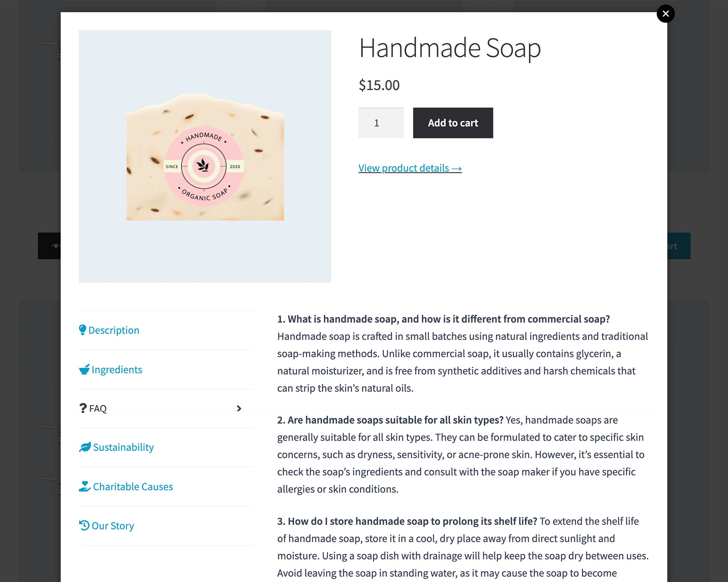This screenshot has height=582, width=728.
Task: Select the FAQ tab
Action: tap(165, 408)
